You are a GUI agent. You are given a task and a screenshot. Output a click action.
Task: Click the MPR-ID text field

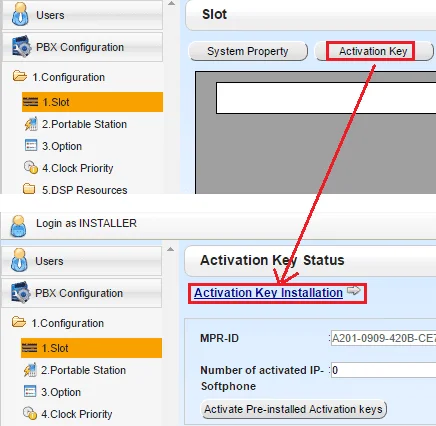pos(383,338)
